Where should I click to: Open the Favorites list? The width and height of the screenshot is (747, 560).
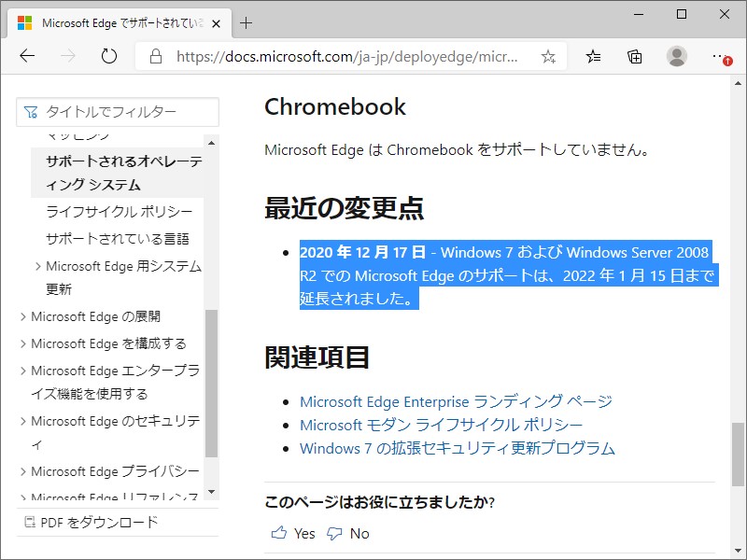(593, 57)
